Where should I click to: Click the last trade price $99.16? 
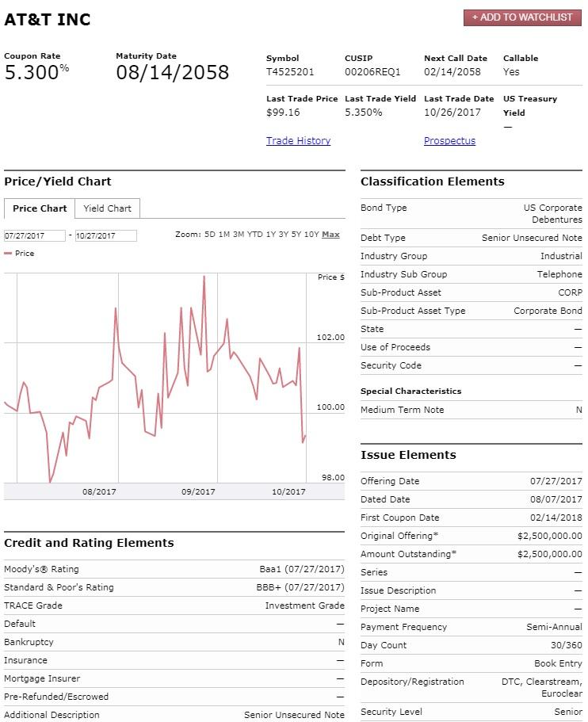click(283, 113)
